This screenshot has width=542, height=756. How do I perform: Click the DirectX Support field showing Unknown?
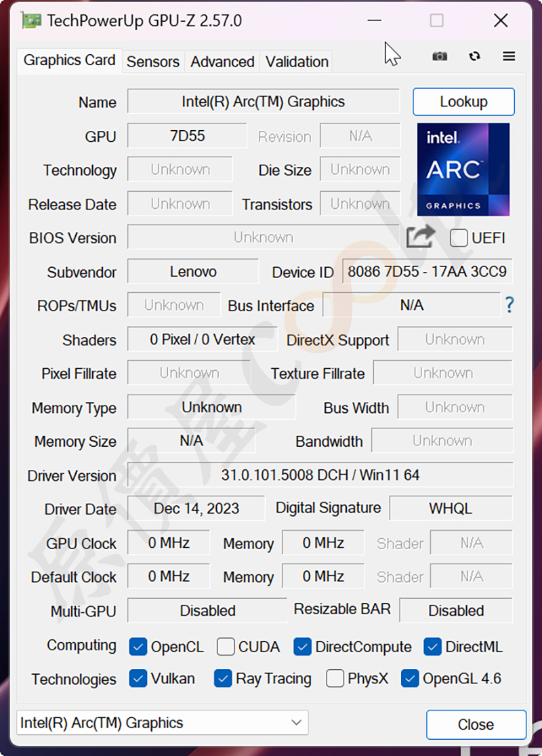(x=455, y=340)
